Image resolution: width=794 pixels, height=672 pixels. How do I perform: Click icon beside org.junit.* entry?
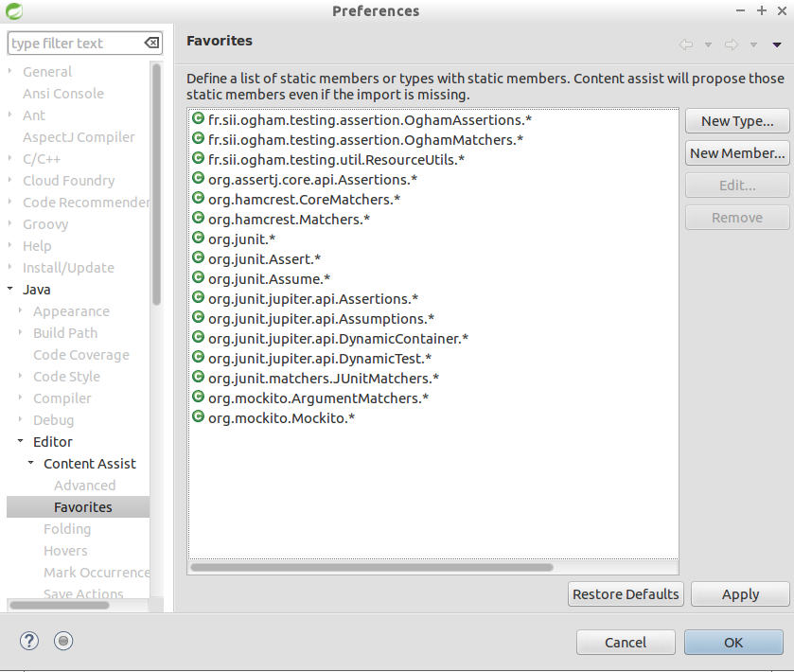tap(198, 238)
